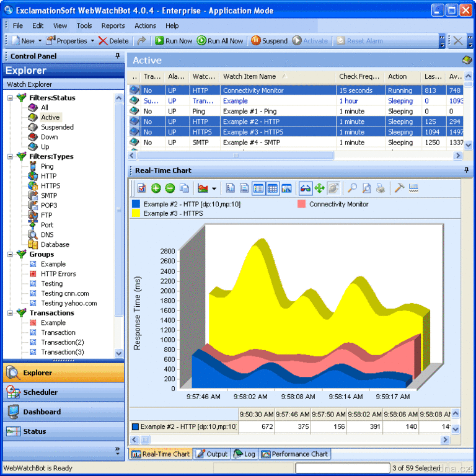Viewport: 476px width, 476px height.
Task: Click pink Connectivity Monitor legend swatch
Action: [301, 204]
